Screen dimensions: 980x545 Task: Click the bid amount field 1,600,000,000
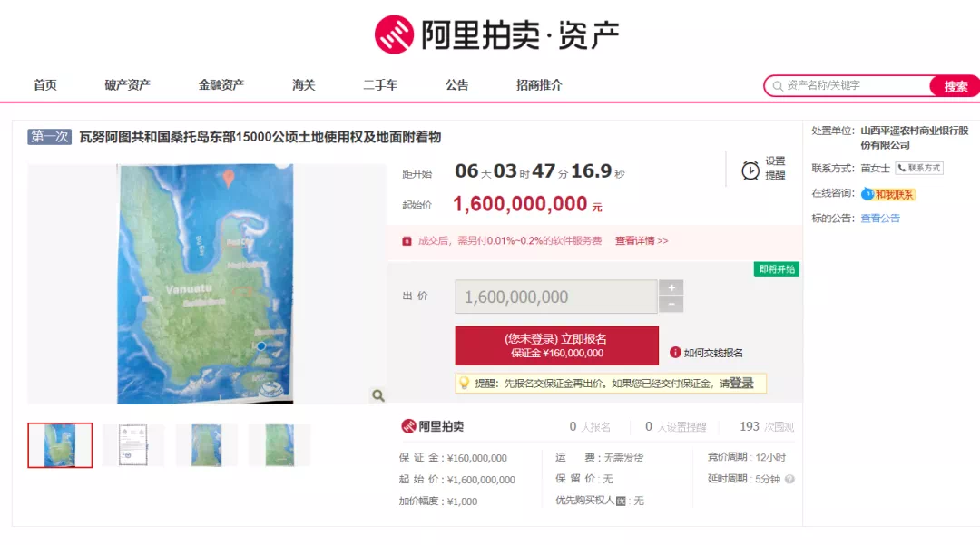(x=555, y=297)
